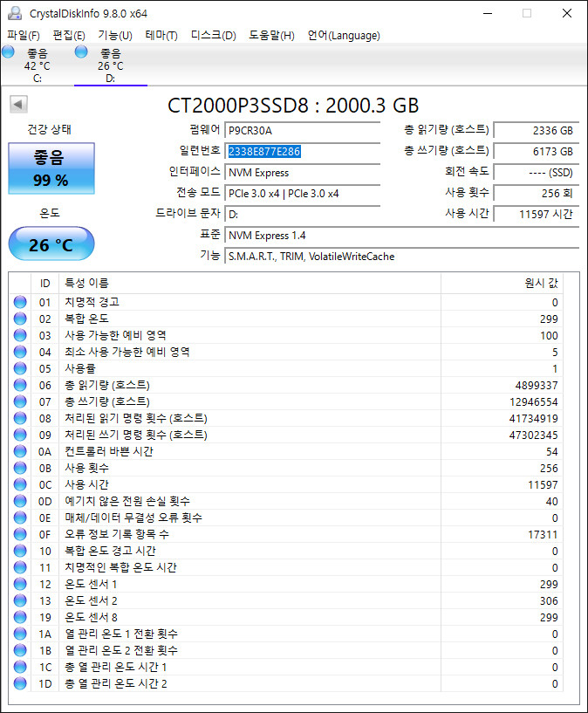This screenshot has width=588, height=713.
Task: Select the 04 최소 사용 가능한 예비 영역 row text
Action: pos(126,352)
